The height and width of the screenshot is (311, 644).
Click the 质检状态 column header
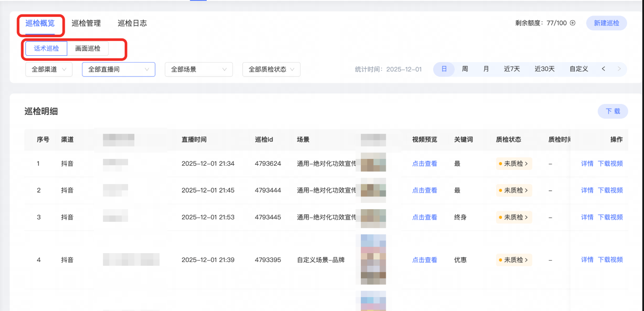tap(509, 139)
